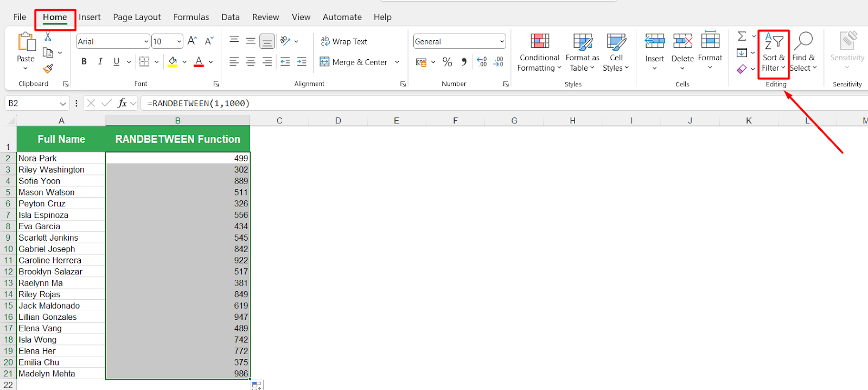This screenshot has height=390, width=868.
Task: Click the Clear eraser icon
Action: 742,69
